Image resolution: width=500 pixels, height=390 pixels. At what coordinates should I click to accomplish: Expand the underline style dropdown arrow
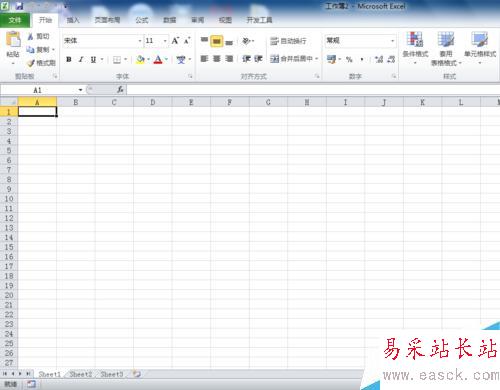(x=102, y=59)
